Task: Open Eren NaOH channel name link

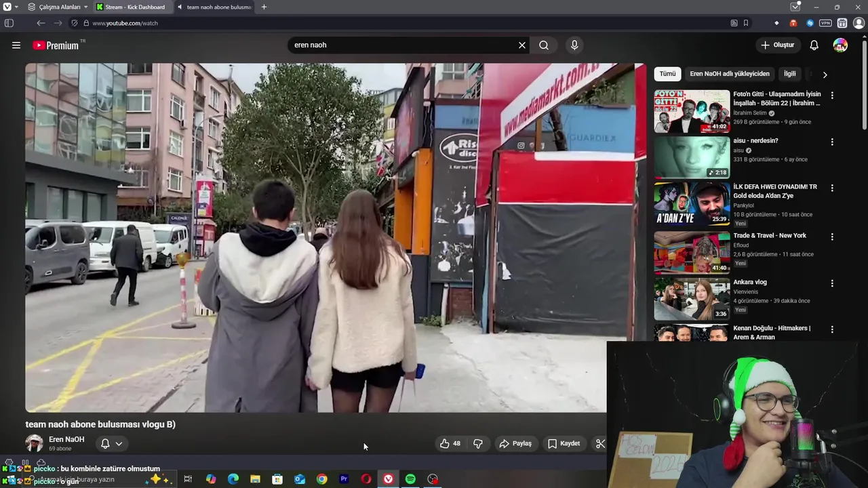Action: [x=66, y=439]
